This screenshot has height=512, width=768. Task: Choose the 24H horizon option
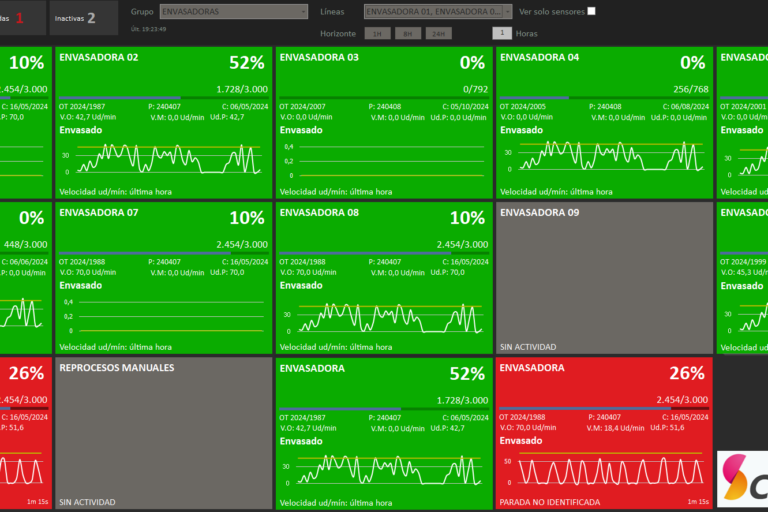(x=438, y=33)
